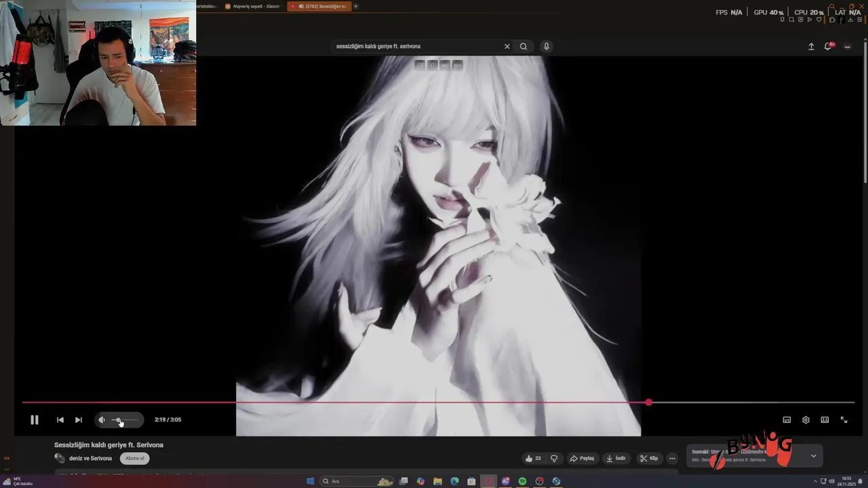The height and width of the screenshot is (488, 868).
Task: Open the more actions three-dot menu
Action: 672,458
